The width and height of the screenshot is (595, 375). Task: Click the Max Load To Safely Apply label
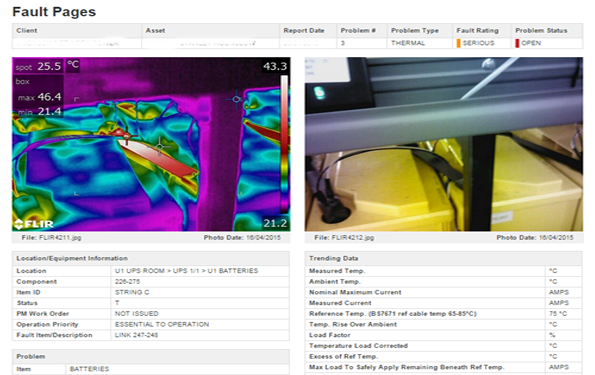coord(406,367)
